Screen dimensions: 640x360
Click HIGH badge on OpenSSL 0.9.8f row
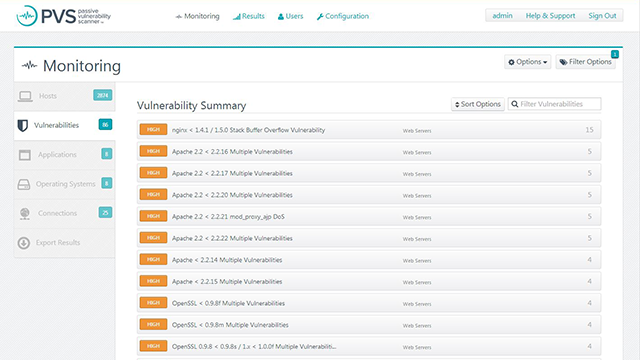(153, 302)
